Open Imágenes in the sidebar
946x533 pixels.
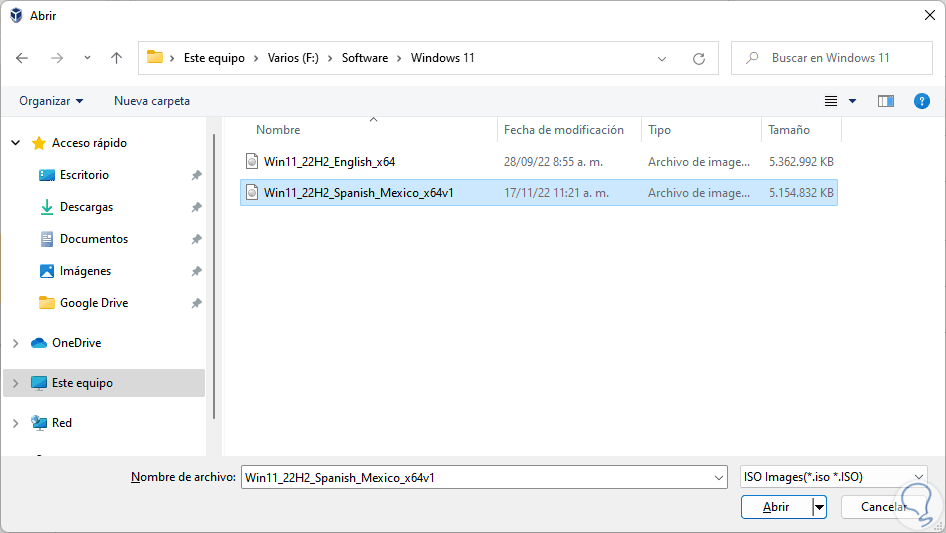(85, 271)
